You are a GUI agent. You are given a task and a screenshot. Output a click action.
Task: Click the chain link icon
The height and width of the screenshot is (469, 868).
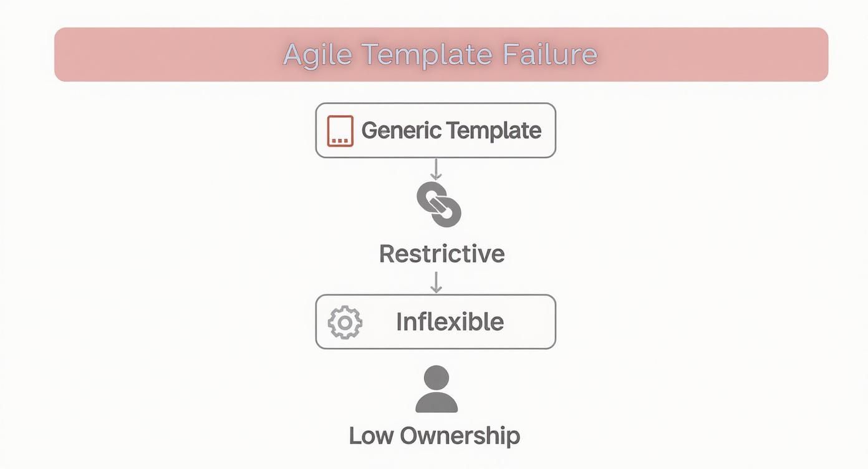pos(438,205)
